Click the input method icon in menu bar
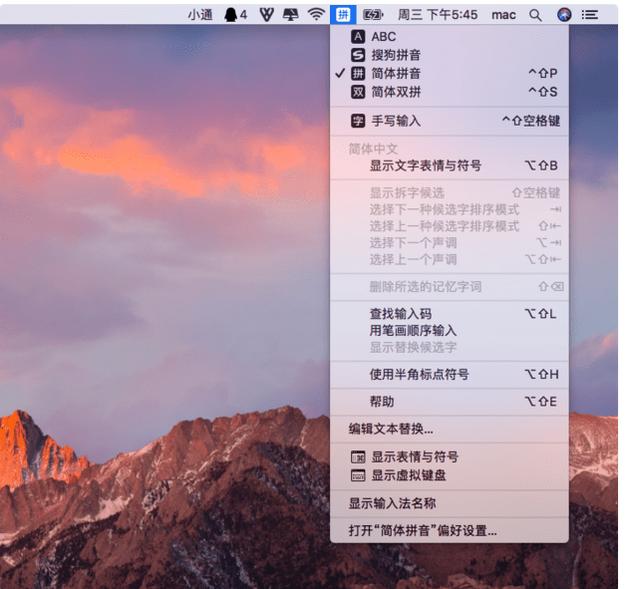This screenshot has width=625, height=589. coord(343,15)
